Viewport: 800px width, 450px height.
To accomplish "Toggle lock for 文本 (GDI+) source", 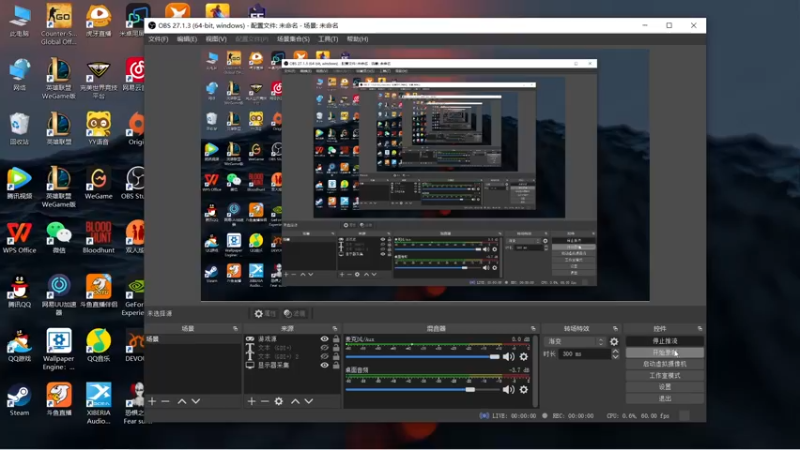I will tap(336, 347).
